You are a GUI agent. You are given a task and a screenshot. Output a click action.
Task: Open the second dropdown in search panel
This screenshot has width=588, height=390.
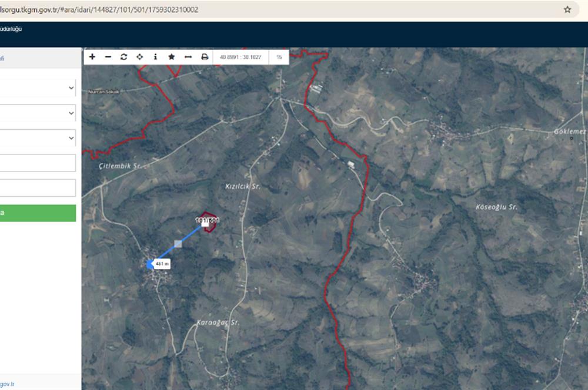click(x=38, y=113)
